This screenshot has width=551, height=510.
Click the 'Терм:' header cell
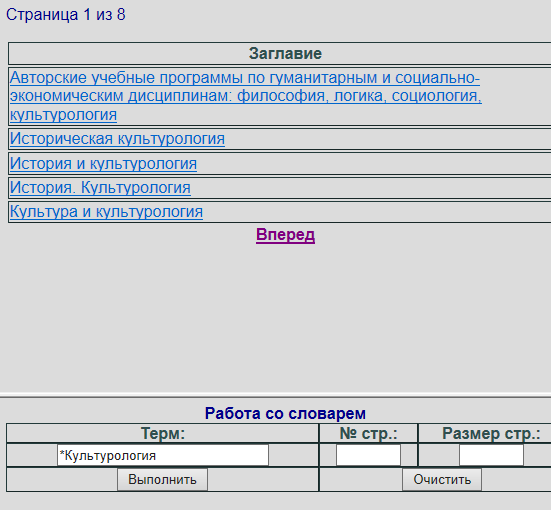pyautogui.click(x=163, y=433)
